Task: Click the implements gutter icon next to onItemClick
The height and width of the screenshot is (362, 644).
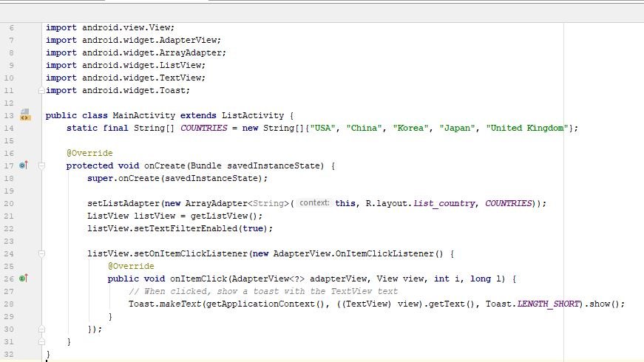Action: click(x=24, y=279)
